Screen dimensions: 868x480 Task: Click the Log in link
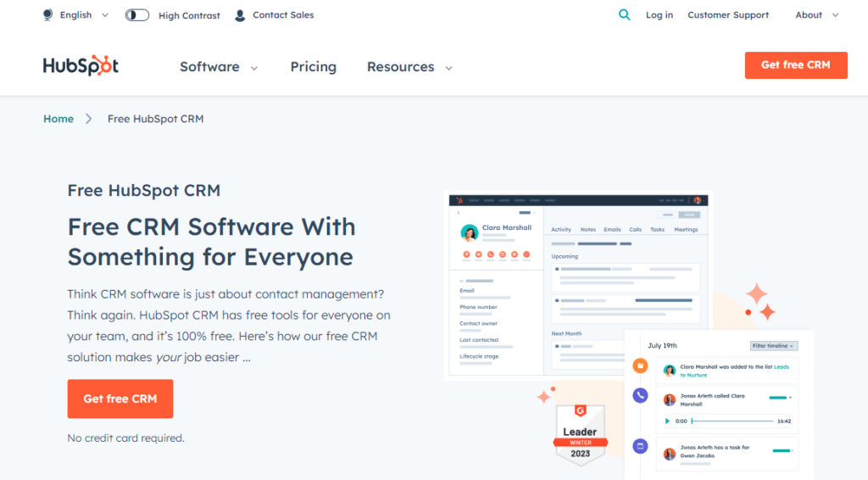[659, 15]
